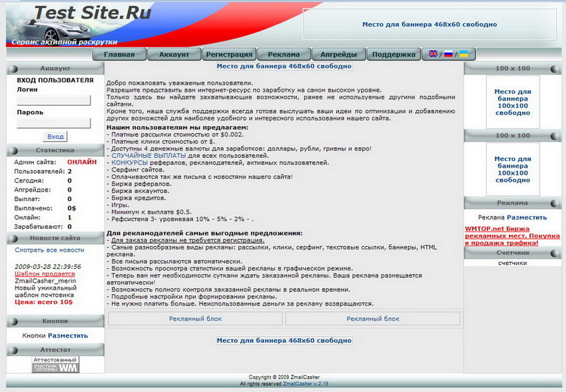Open the ZmailCasher v.2.19 footer link
The height and width of the screenshot is (392, 566).
pos(306,384)
